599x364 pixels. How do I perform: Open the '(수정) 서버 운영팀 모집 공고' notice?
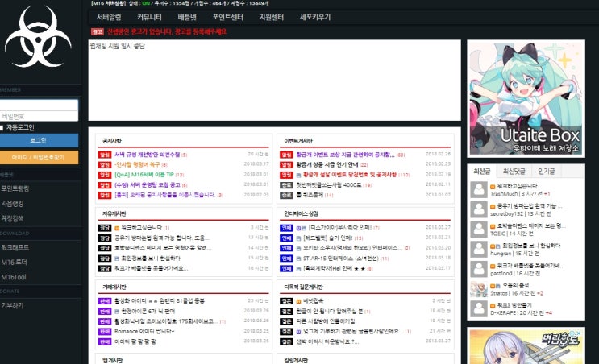[x=148, y=185]
